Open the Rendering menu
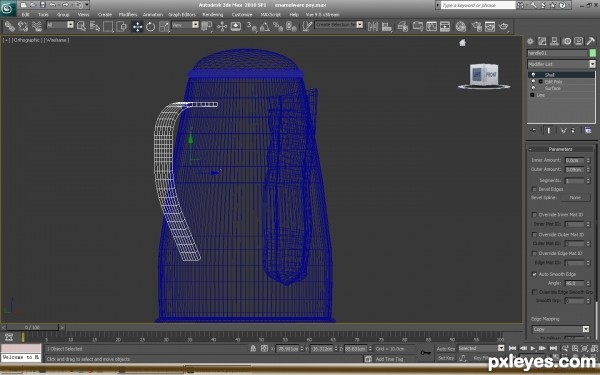 pyautogui.click(x=212, y=15)
